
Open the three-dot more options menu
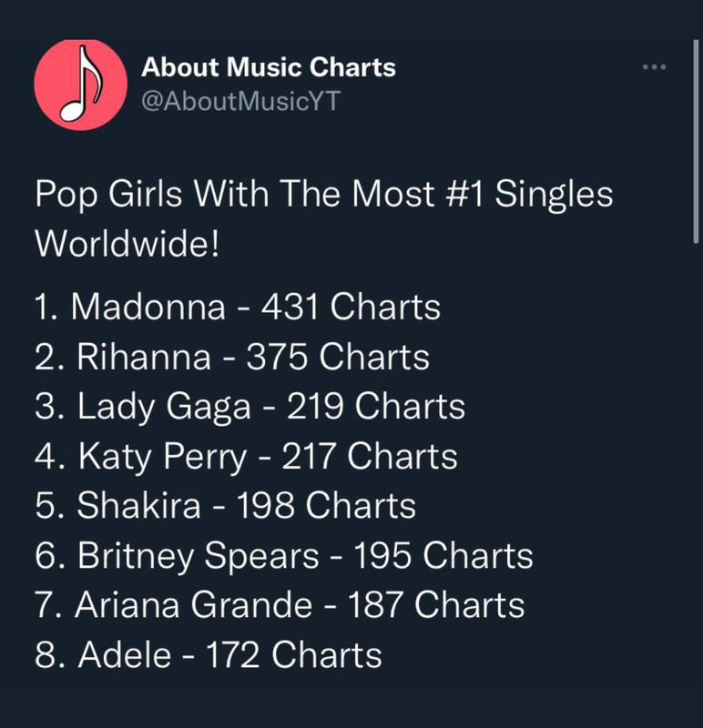pos(655,66)
